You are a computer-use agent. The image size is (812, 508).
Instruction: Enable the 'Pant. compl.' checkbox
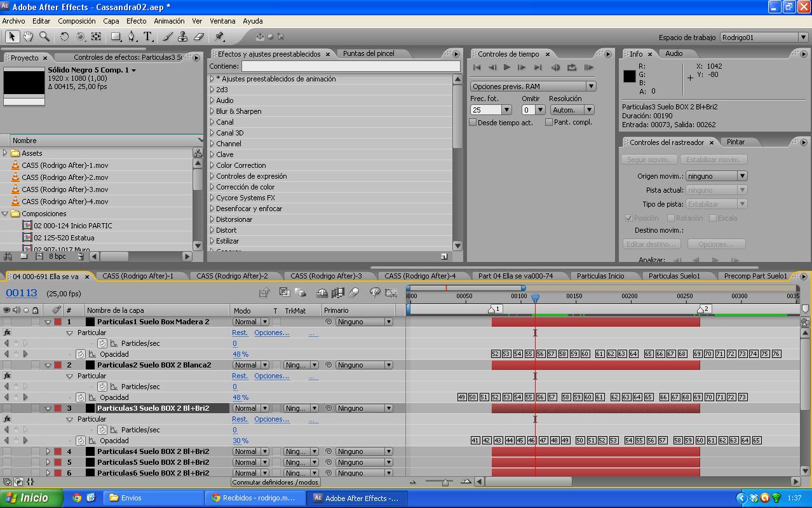tap(549, 122)
